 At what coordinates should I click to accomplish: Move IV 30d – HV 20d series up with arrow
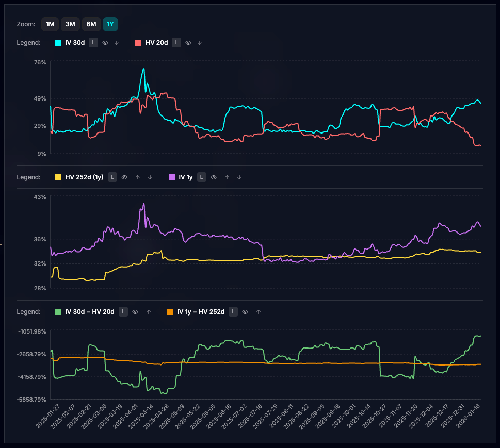[x=149, y=311]
